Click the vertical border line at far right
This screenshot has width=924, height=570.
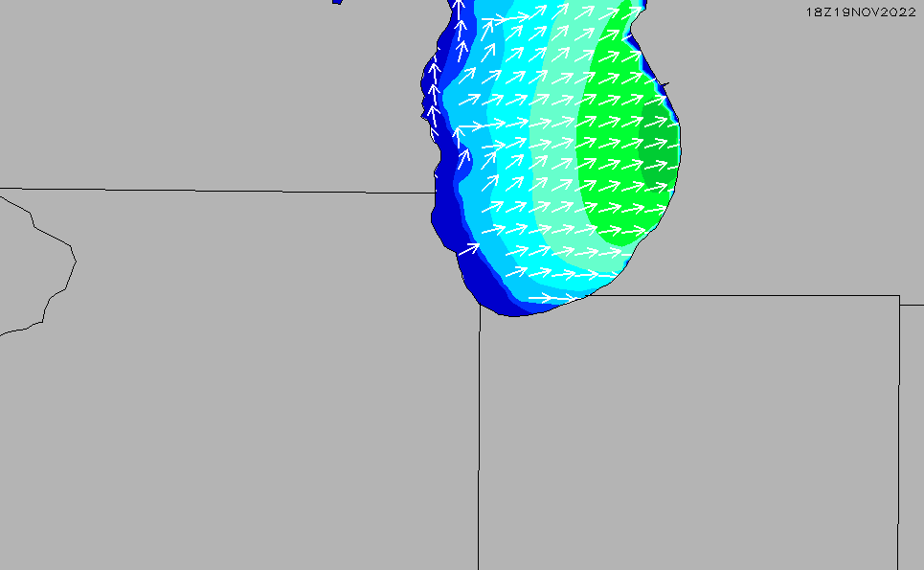click(898, 431)
